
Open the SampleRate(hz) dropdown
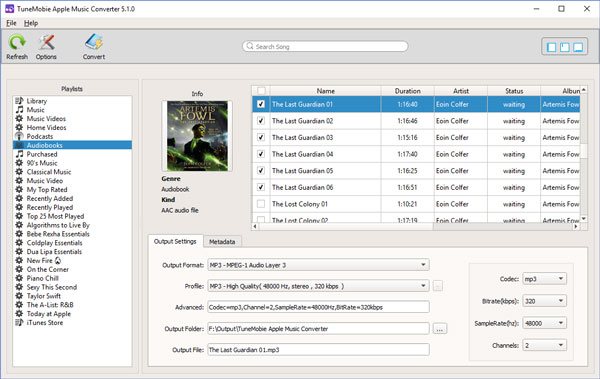[545, 323]
